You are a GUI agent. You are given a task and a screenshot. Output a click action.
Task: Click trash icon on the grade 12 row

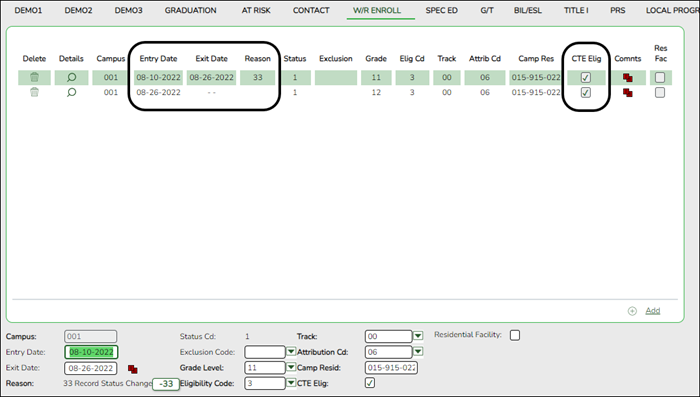coord(34,92)
